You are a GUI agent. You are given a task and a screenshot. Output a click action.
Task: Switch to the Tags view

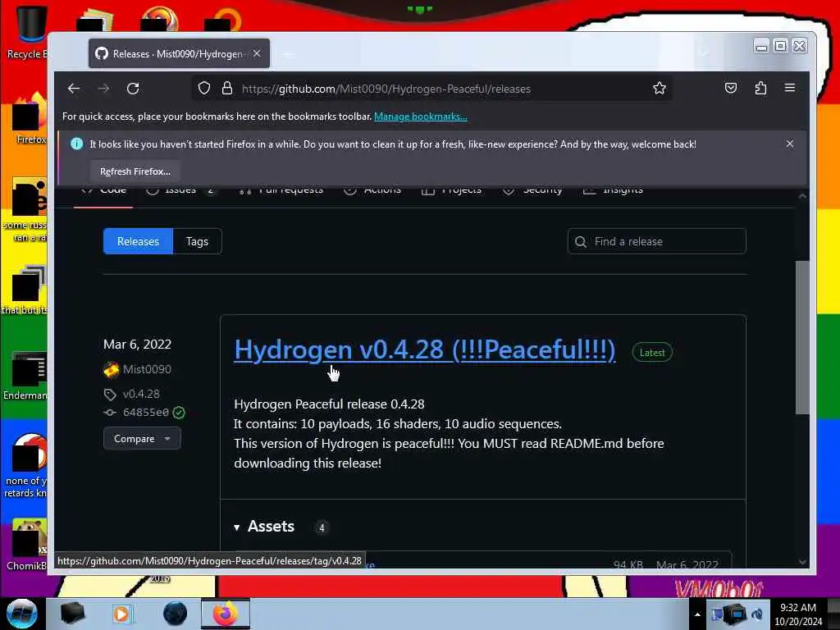coord(197,242)
